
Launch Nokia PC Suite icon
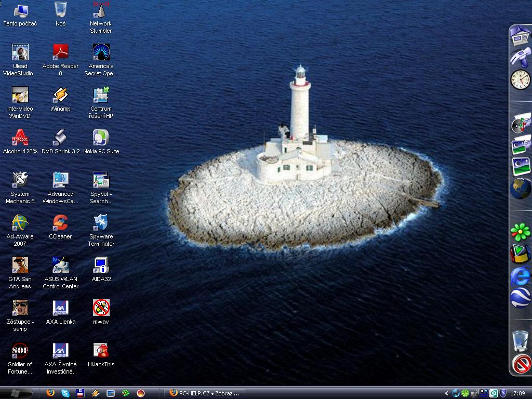pyautogui.click(x=101, y=138)
